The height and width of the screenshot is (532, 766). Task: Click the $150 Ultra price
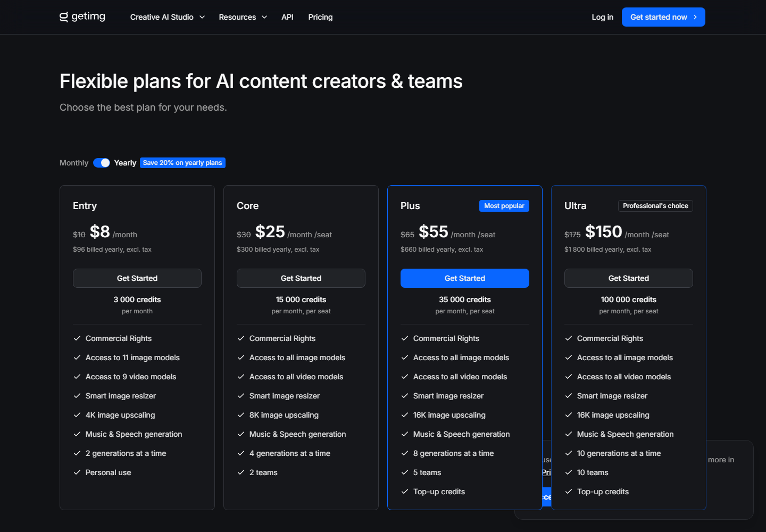(604, 232)
